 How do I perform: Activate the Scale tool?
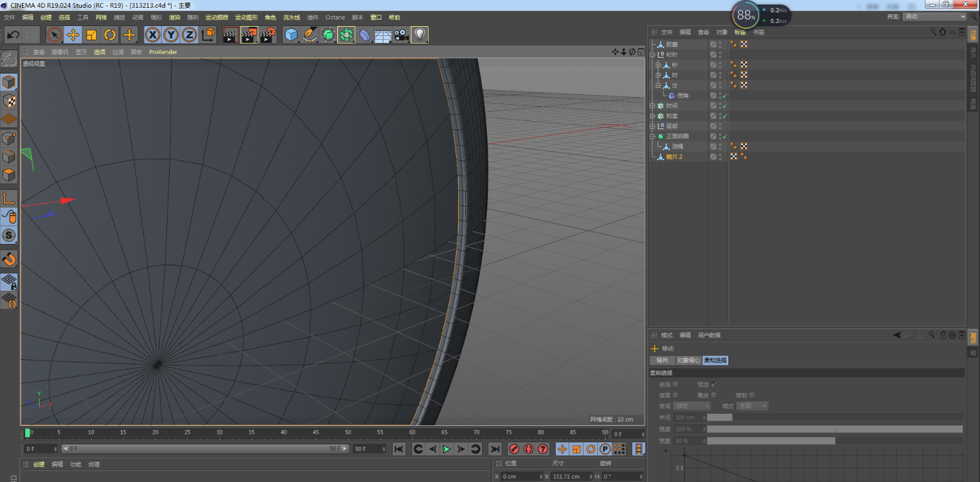[x=92, y=35]
